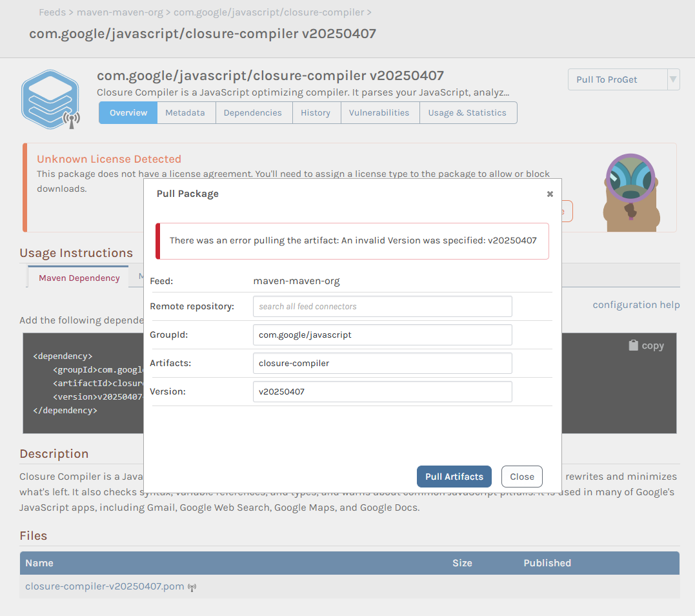Click the maven-maven-org feed value in dialog

pos(297,281)
